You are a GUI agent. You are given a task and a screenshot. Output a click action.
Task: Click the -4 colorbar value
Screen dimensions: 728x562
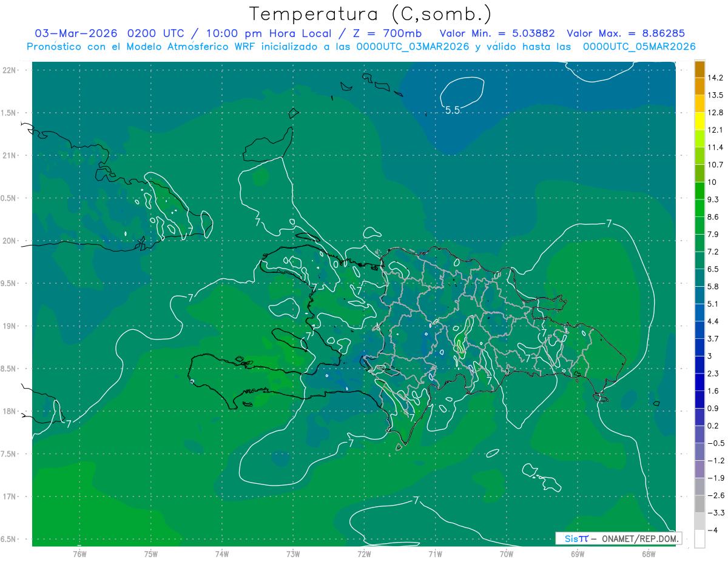[x=713, y=530]
